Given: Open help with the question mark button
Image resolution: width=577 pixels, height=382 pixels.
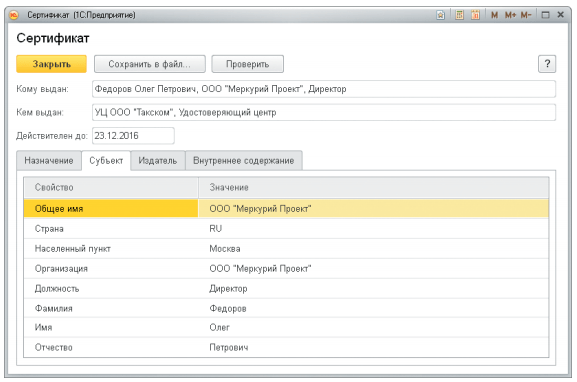Looking at the screenshot, I should click(547, 64).
